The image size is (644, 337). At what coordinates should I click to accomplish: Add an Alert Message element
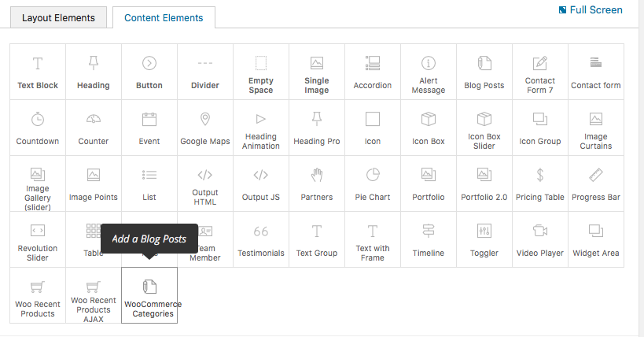tap(429, 72)
